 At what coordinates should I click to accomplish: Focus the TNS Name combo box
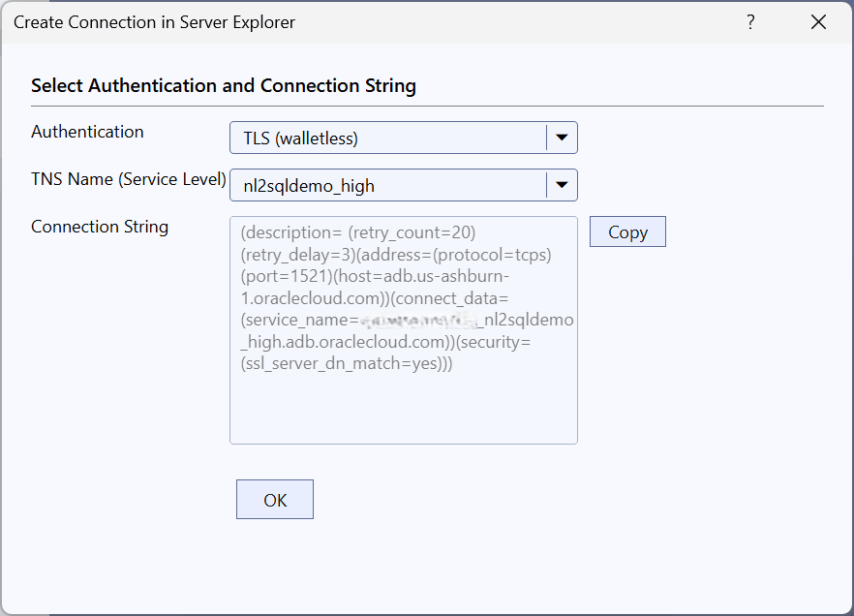click(x=387, y=185)
